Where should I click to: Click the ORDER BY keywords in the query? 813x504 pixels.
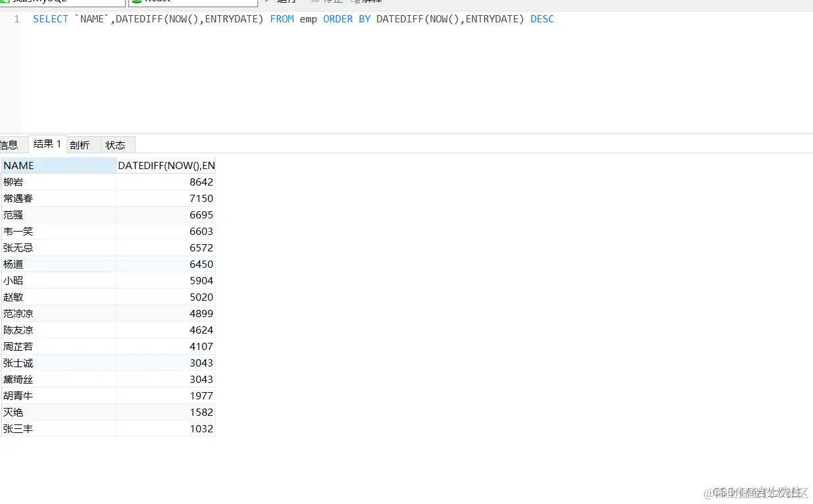click(347, 19)
